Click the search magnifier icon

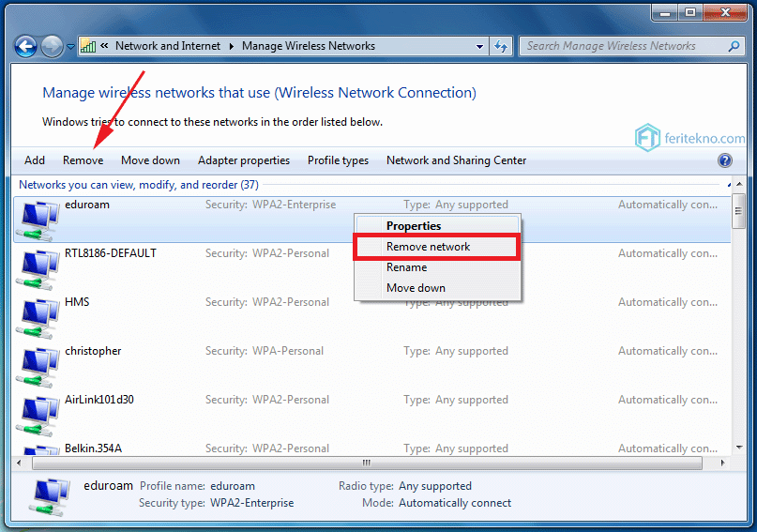(x=734, y=46)
